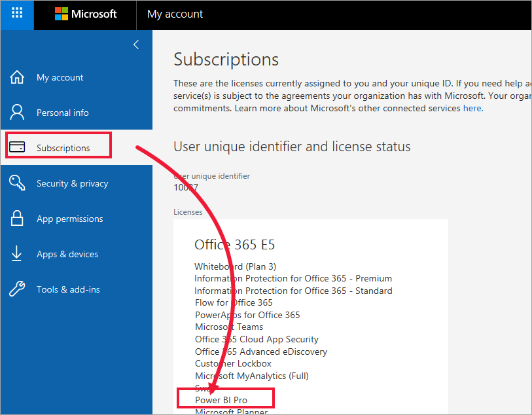
Task: Navigate to Security & privacy
Action: (x=72, y=183)
